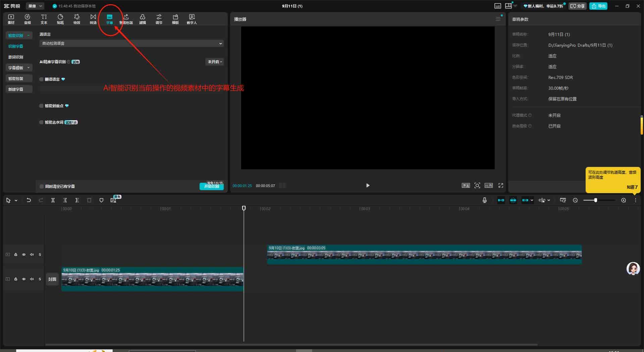Open the 未开启 dropdown for AI subtitle recognition

pyautogui.click(x=215, y=62)
